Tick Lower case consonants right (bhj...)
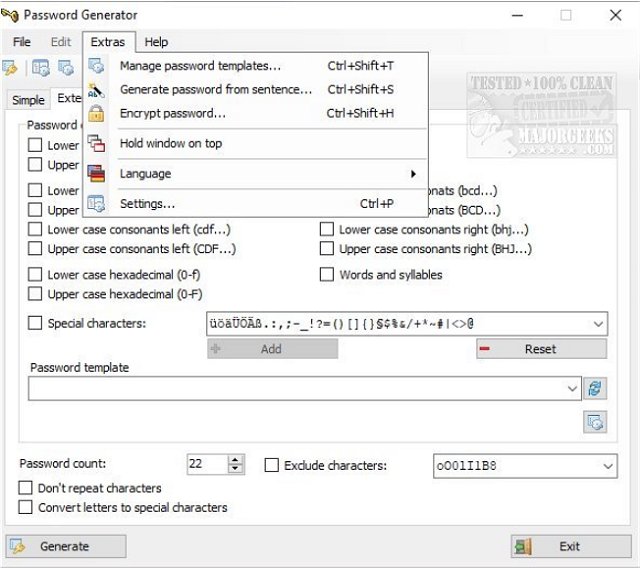 tap(327, 229)
